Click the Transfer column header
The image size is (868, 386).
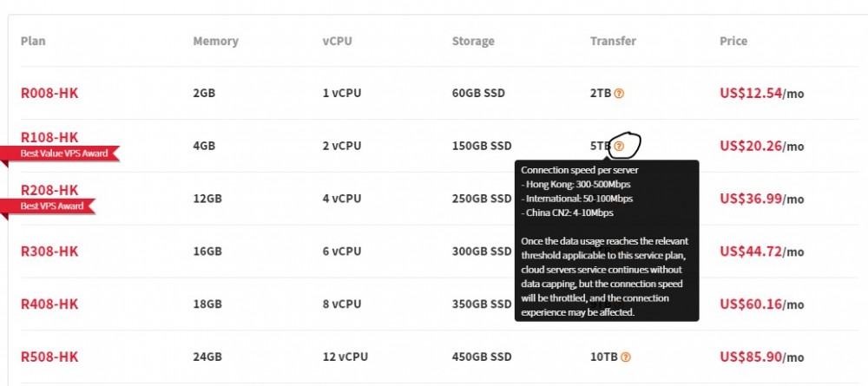(x=613, y=41)
